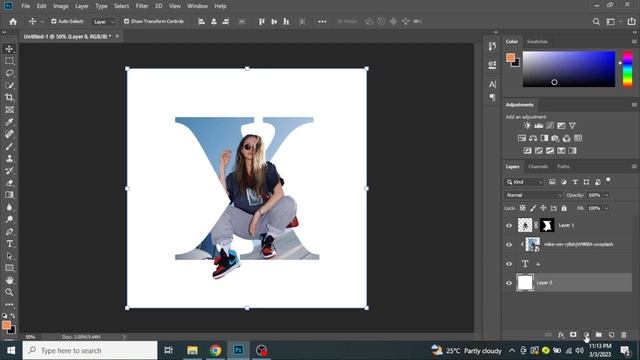Open the Filter menu
Viewport: 640px width, 360px height.
coord(142,6)
